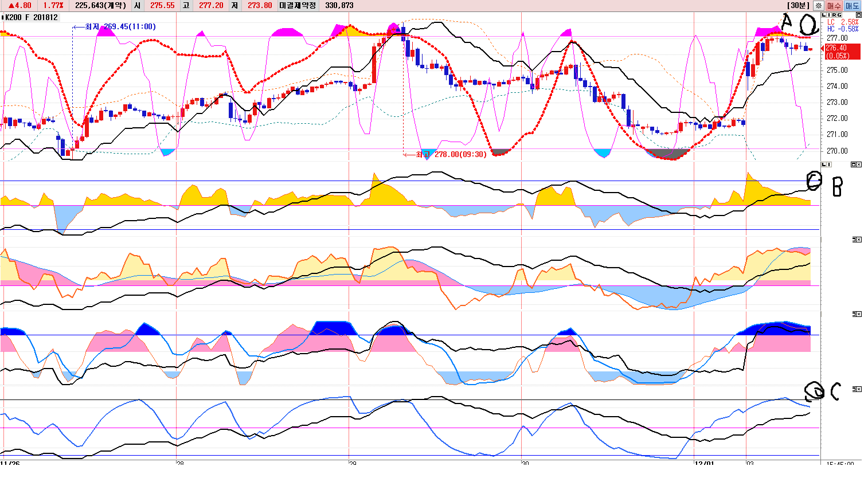Viewport: 868px width, 478px height.
Task: Close the second indicator pane
Action: [859, 164]
